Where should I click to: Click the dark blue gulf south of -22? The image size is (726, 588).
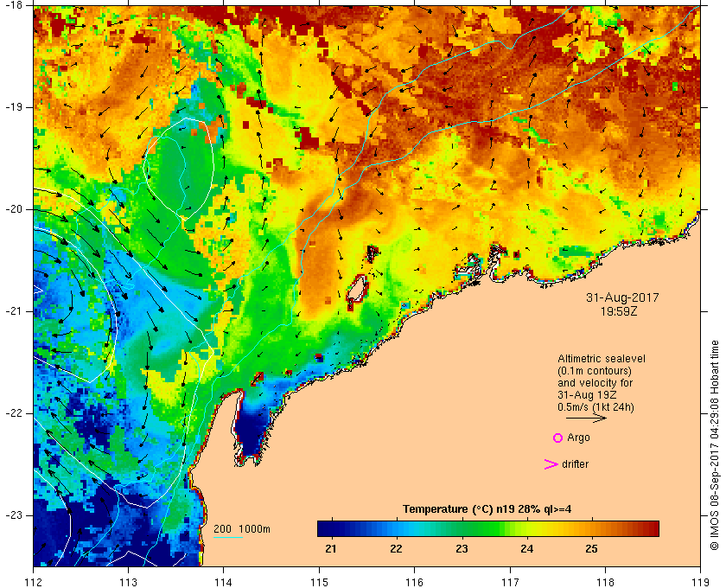pos(251,431)
